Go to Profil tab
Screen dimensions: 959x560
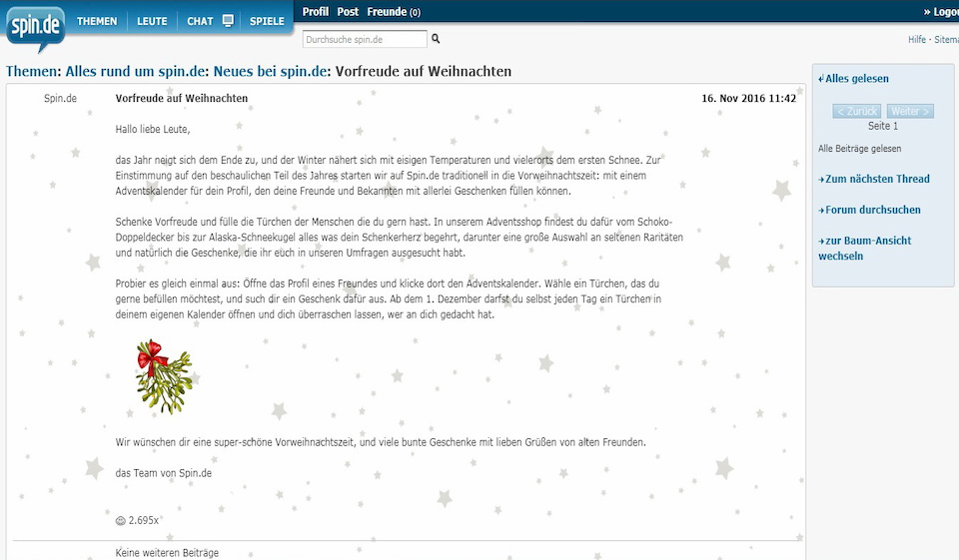point(316,12)
